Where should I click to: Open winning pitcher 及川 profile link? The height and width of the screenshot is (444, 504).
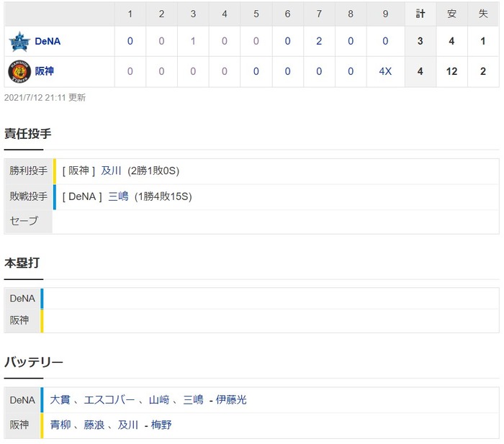(111, 171)
